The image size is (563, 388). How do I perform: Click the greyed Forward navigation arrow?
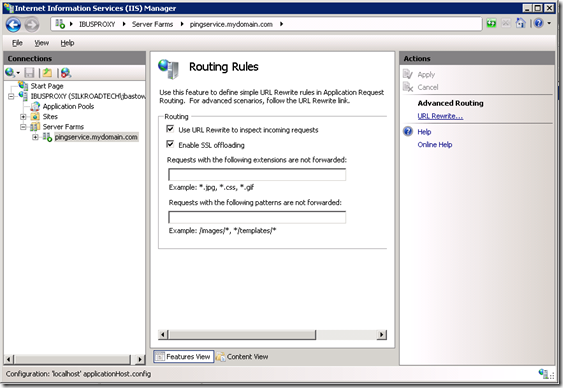(x=32, y=24)
